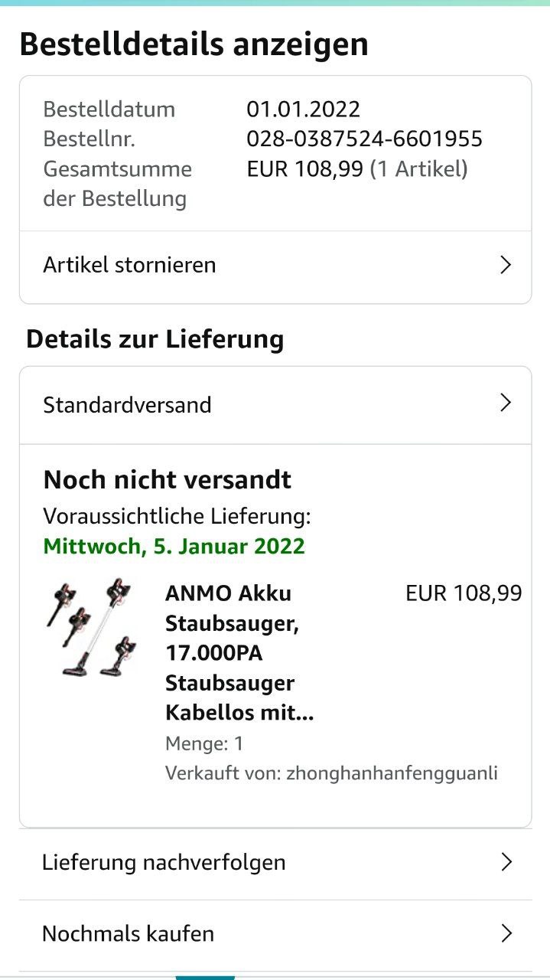The height and width of the screenshot is (980, 550).
Task: Tap Noch nicht versandt status heading
Action: (168, 480)
